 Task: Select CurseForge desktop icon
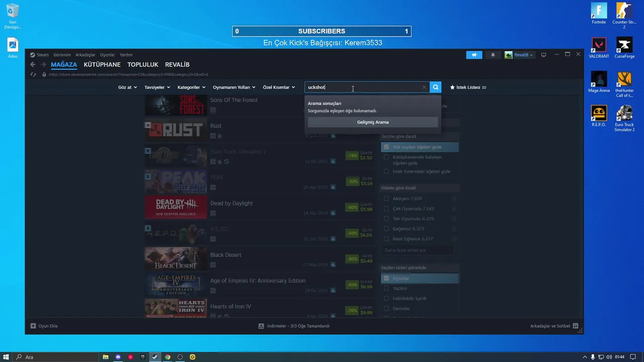[x=624, y=48]
